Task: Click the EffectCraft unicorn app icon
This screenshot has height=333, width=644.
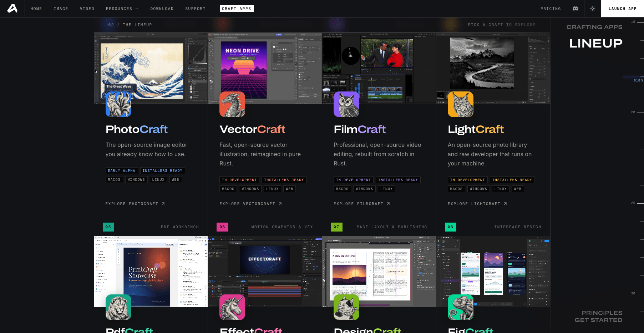Action: (x=232, y=307)
